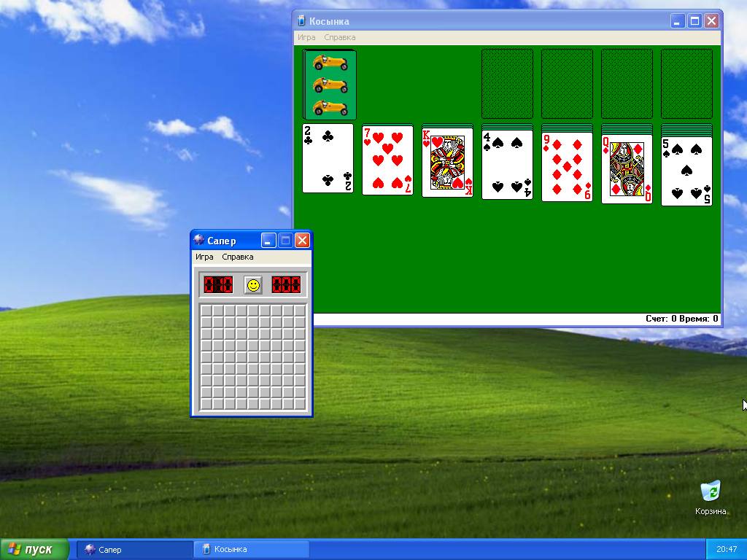Screen dimensions: 747x560
Task: Click the second empty foundation slot
Action: click(567, 84)
